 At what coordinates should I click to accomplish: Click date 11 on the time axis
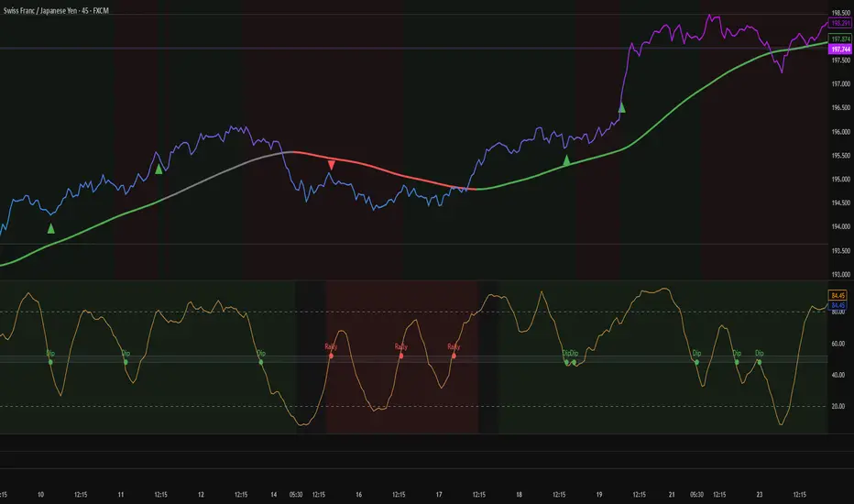121,495
